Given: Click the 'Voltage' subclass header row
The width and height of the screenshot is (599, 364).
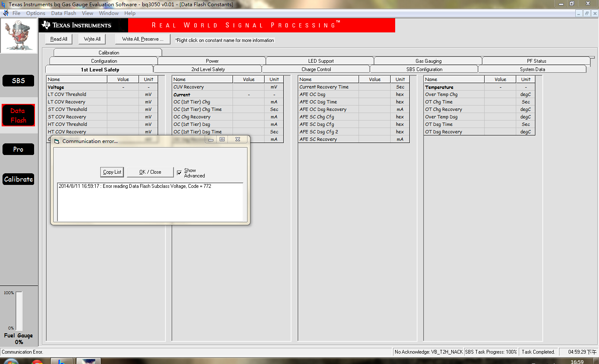Looking at the screenshot, I should [x=102, y=87].
